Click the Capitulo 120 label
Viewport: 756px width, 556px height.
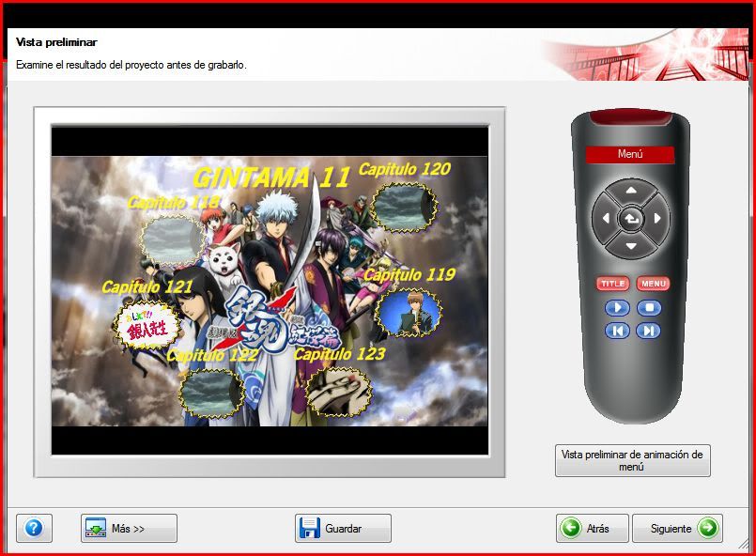tap(405, 169)
